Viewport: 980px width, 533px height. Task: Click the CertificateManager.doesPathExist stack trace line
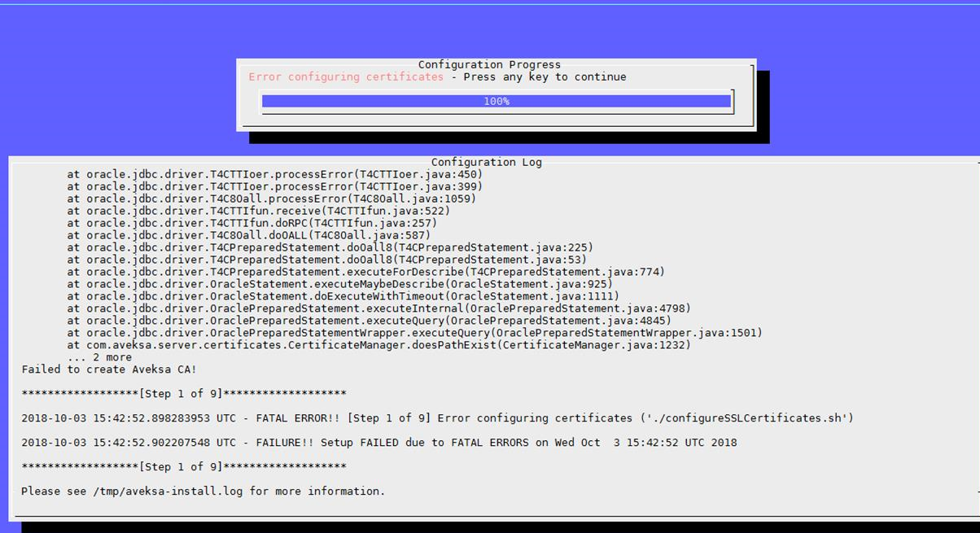tap(378, 345)
